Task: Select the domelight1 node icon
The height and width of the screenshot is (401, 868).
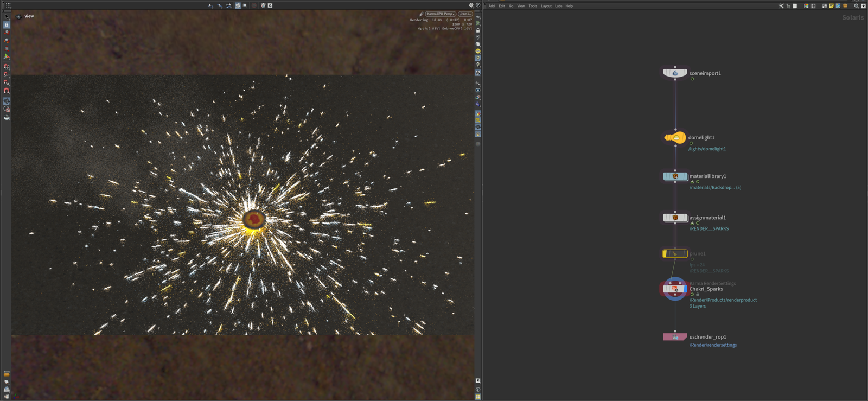Action: 675,138
